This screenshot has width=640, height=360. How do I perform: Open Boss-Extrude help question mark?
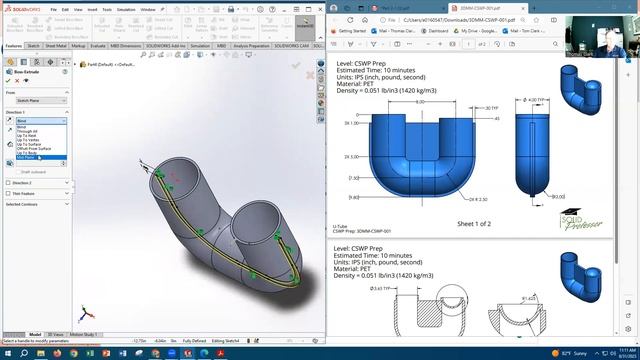[x=65, y=72]
